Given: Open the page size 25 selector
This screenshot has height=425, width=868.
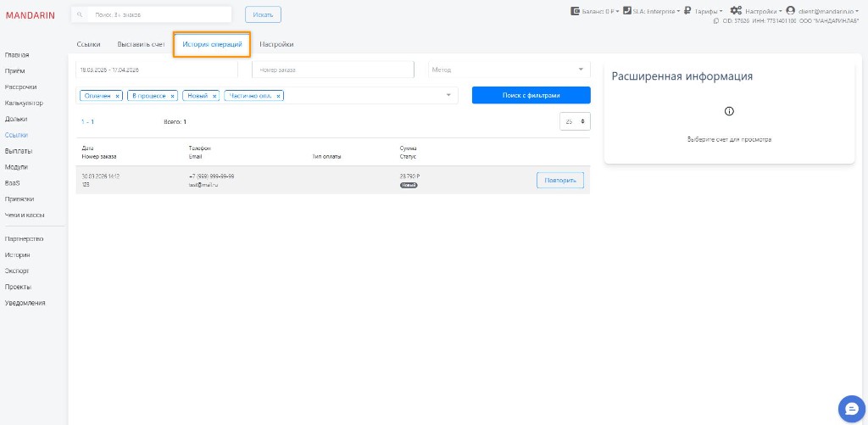Looking at the screenshot, I should [575, 122].
